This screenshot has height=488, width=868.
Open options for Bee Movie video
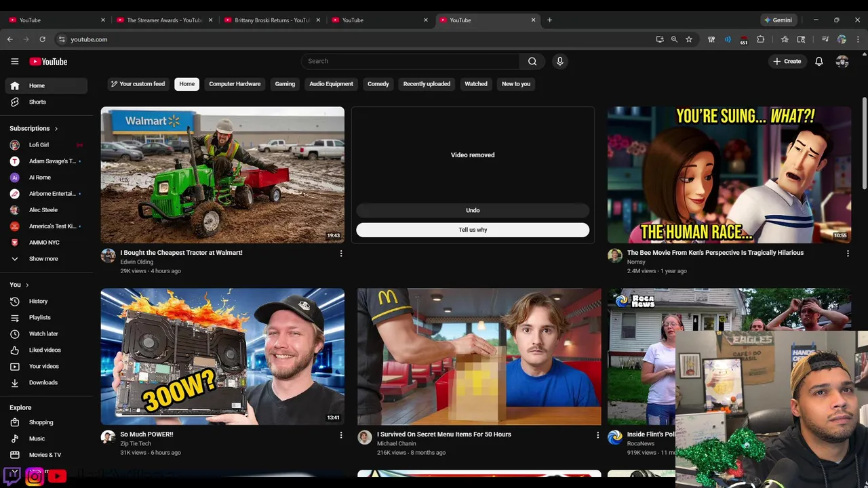(x=848, y=253)
